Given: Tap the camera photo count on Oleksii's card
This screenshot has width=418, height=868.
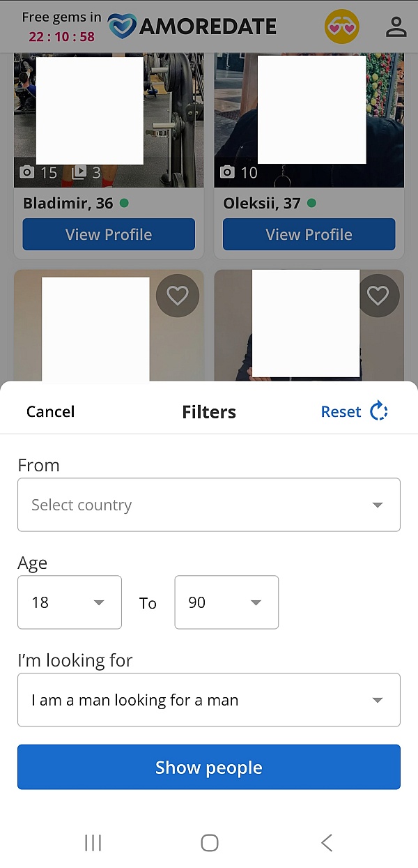Looking at the screenshot, I should coord(239,172).
